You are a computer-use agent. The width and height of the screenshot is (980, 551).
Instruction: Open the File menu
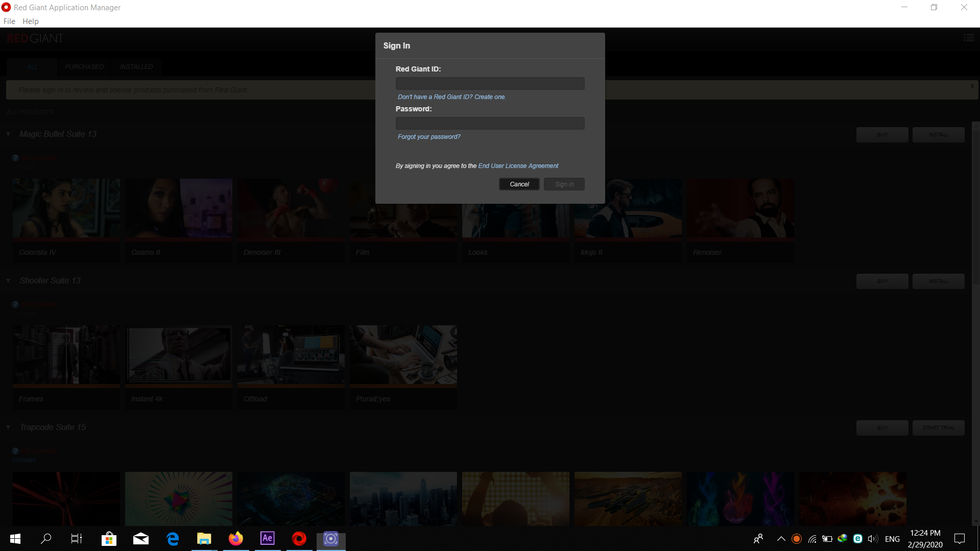pyautogui.click(x=9, y=21)
